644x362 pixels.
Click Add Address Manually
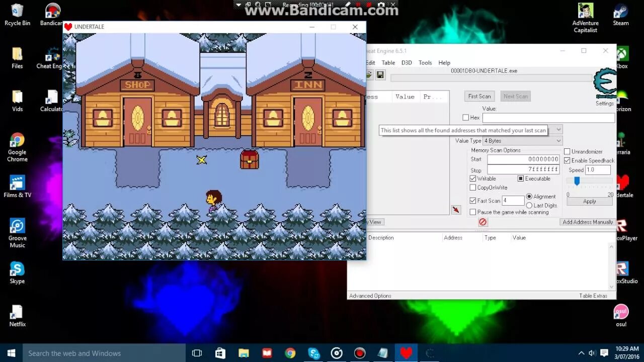[x=587, y=222]
